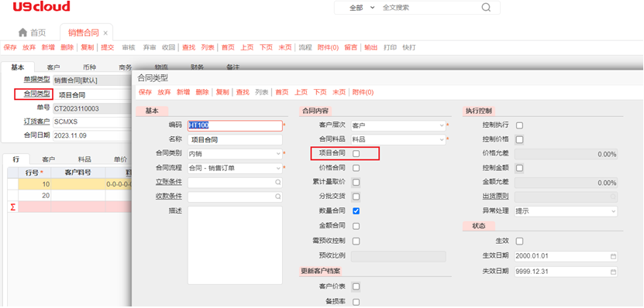The width and height of the screenshot is (644, 308).
Task: Toggle the 金额合同 checkbox
Action: click(x=356, y=226)
